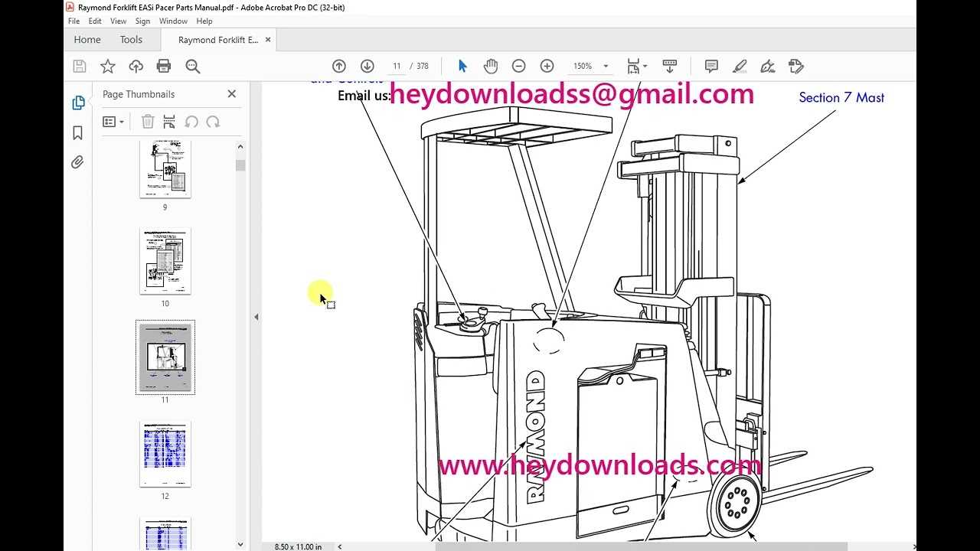Activate the selection arrow tool
The width and height of the screenshot is (980, 551).
pos(462,67)
